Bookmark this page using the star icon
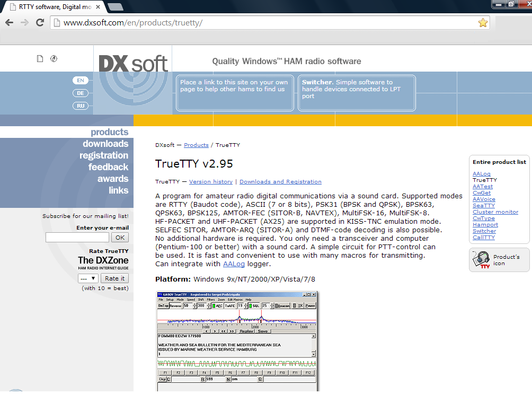This screenshot has width=532, height=394. (482, 23)
